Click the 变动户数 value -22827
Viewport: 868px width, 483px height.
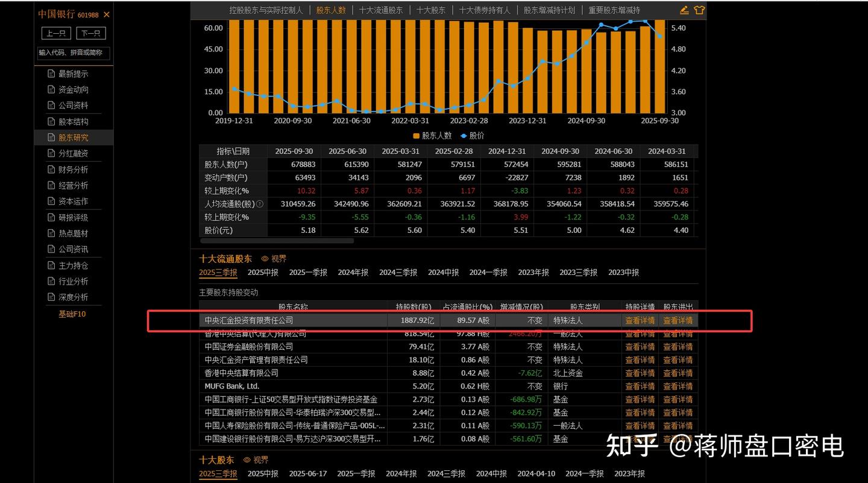[515, 178]
